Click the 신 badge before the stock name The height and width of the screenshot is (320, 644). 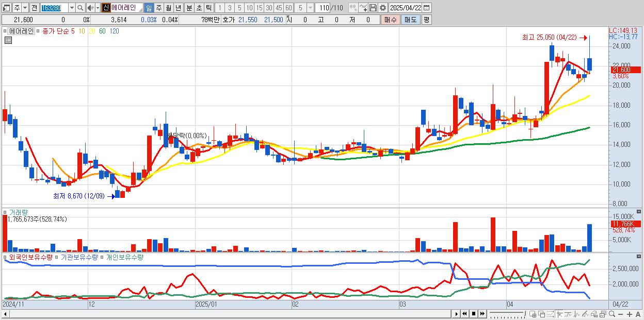pyautogui.click(x=106, y=8)
